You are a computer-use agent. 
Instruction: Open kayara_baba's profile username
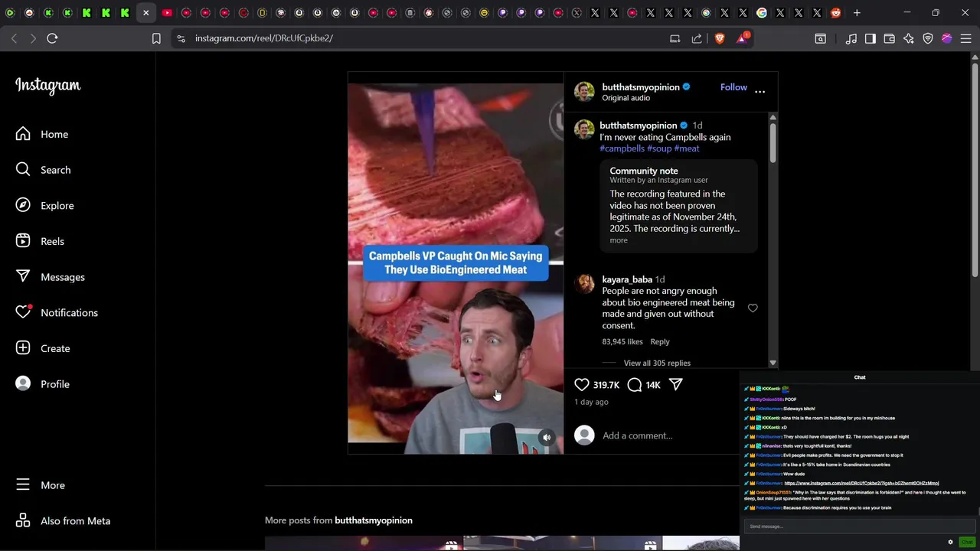click(x=627, y=279)
